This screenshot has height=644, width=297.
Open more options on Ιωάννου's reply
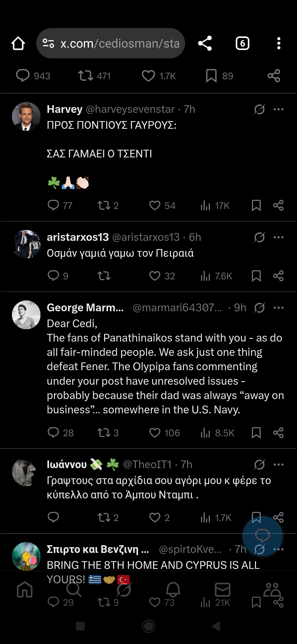[x=278, y=465]
